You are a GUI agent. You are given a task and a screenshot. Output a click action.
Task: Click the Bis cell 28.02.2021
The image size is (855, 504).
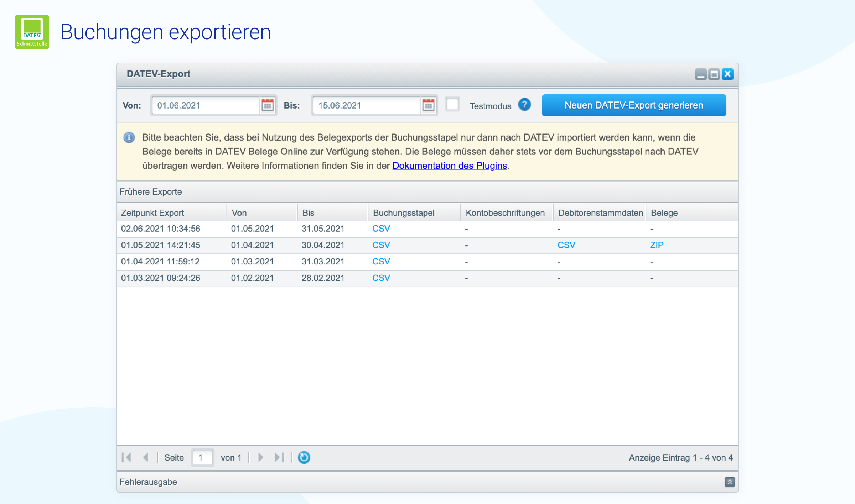(323, 278)
